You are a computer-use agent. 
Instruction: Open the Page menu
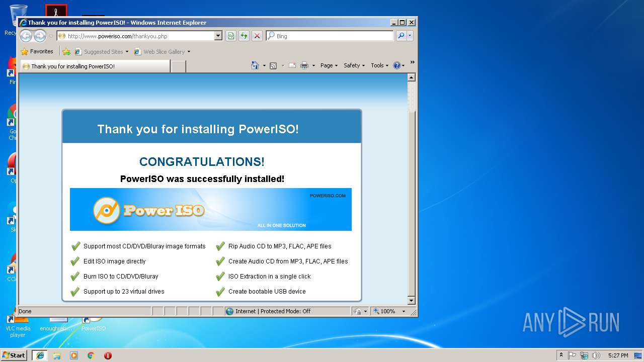coord(329,65)
